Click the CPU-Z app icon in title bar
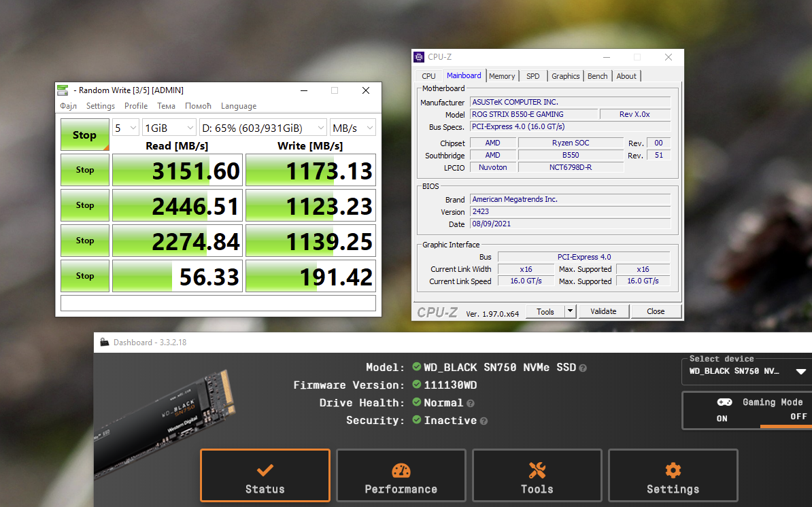This screenshot has width=812, height=507. (x=419, y=57)
